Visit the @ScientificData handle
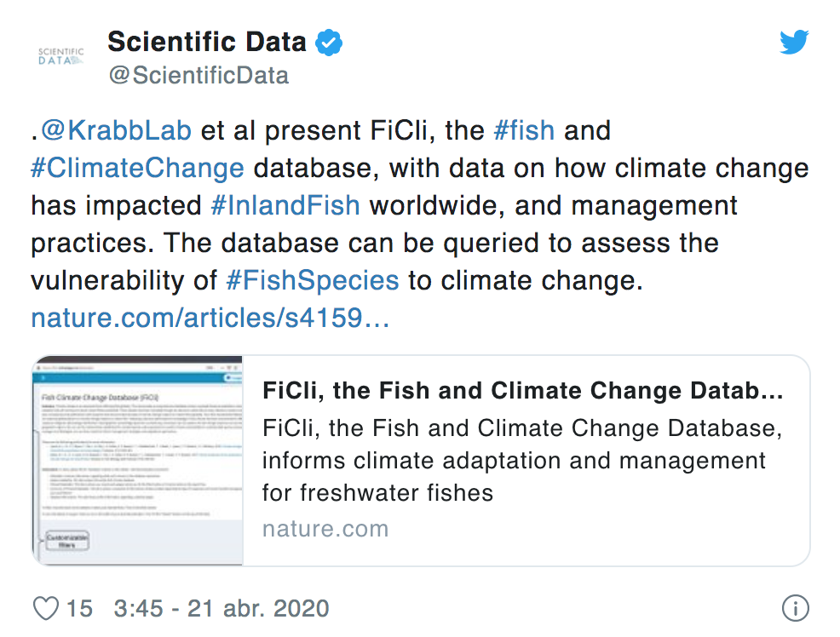Image resolution: width=840 pixels, height=637 pixels. coord(198,75)
